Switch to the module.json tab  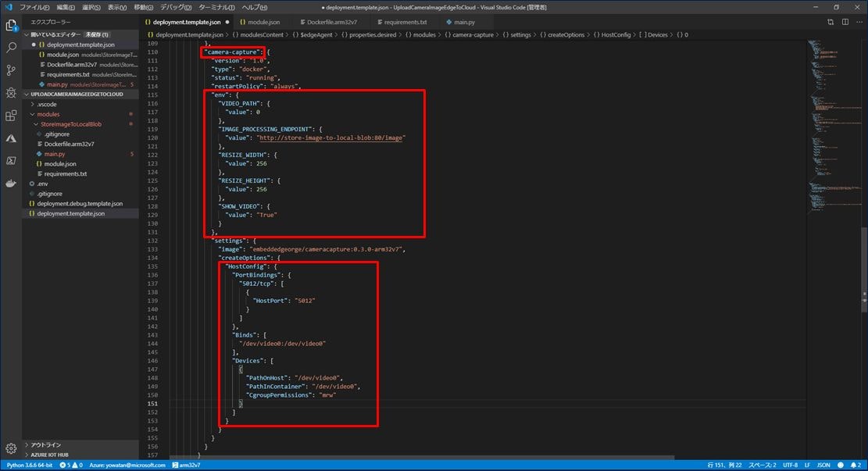(261, 22)
